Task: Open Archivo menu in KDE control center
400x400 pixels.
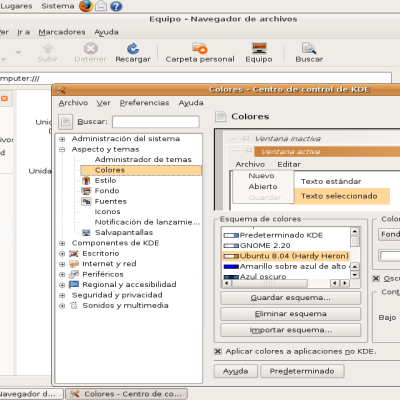Action: [x=73, y=103]
